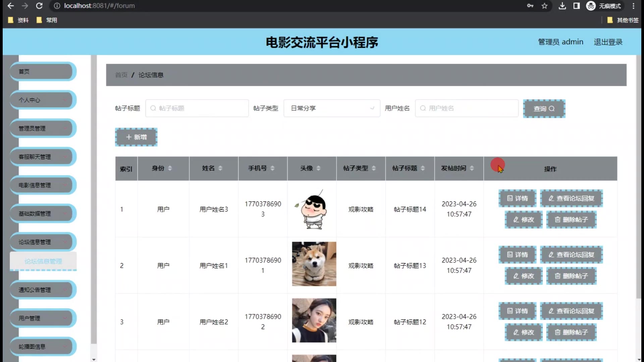The image size is (644, 362).
Task: Toggle browser side panel icon
Action: click(x=576, y=6)
